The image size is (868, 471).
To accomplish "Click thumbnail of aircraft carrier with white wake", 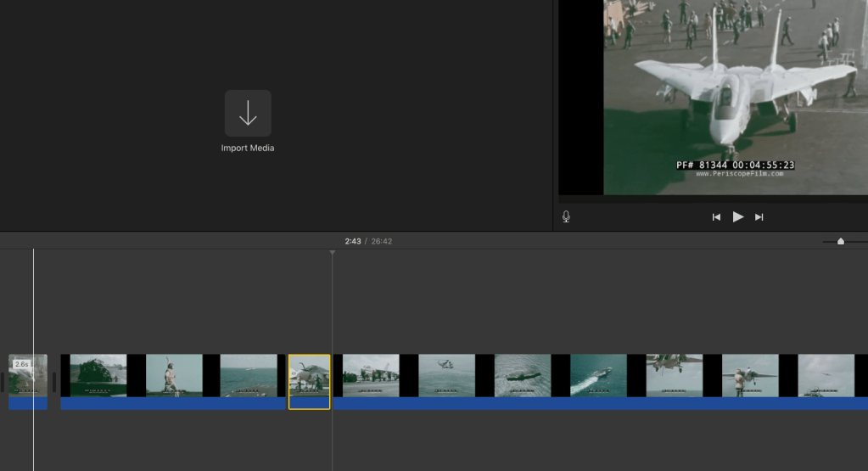I will [598, 375].
